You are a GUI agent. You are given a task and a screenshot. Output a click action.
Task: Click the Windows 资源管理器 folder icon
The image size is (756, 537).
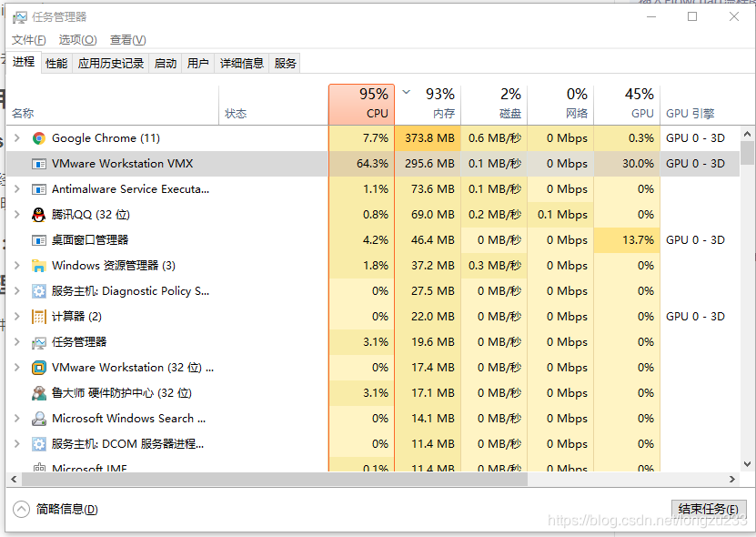coord(38,266)
